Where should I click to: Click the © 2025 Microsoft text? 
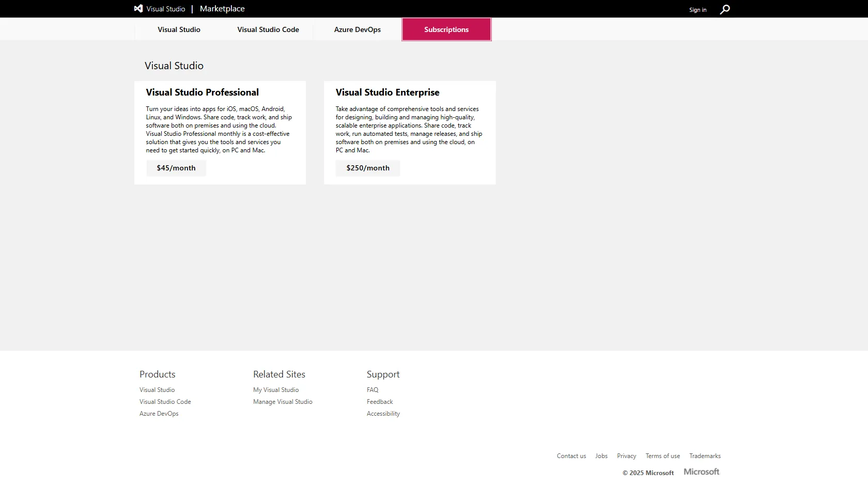(648, 473)
